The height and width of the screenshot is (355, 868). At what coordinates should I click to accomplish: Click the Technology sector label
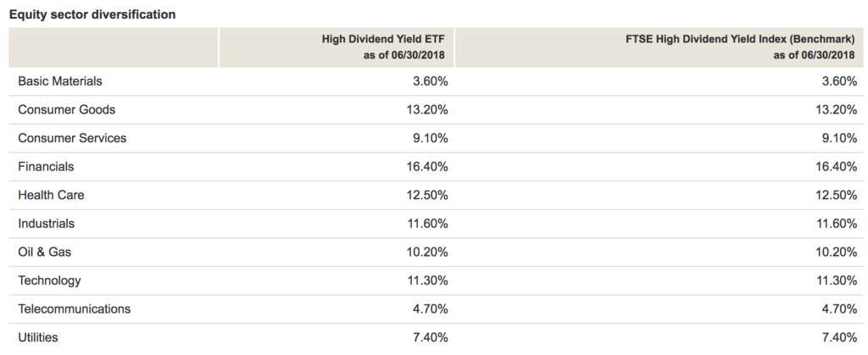click(49, 280)
